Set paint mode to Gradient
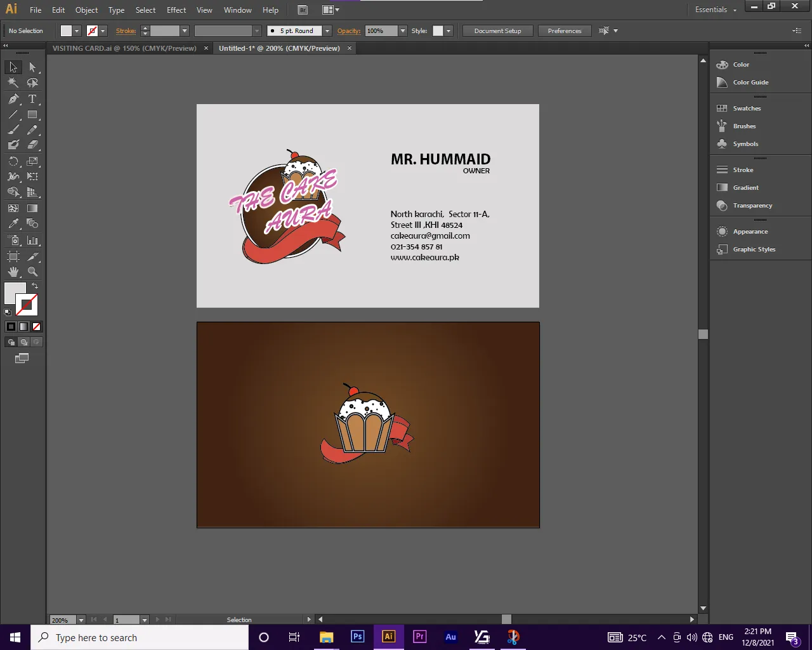Image resolution: width=812 pixels, height=650 pixels. coord(23,327)
